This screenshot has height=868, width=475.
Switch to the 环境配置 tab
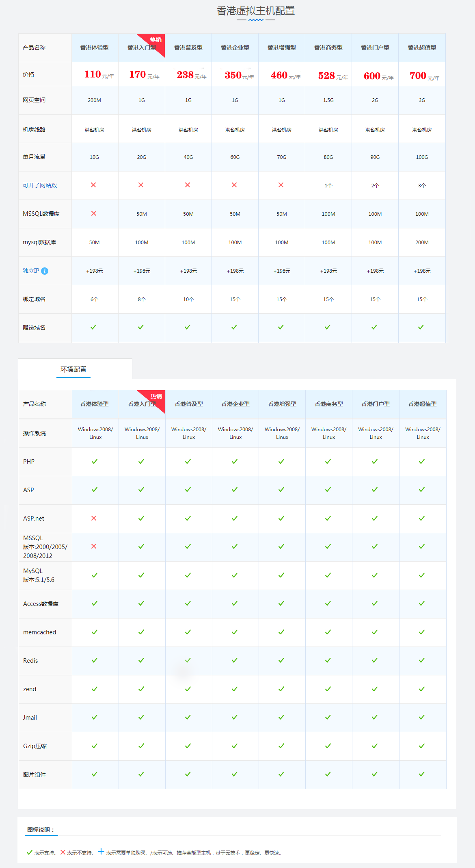(73, 369)
